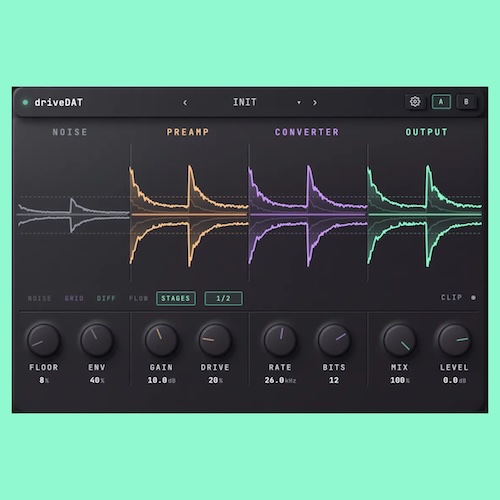Select the FLOOR value 8%
500x500 pixels.
(x=44, y=380)
